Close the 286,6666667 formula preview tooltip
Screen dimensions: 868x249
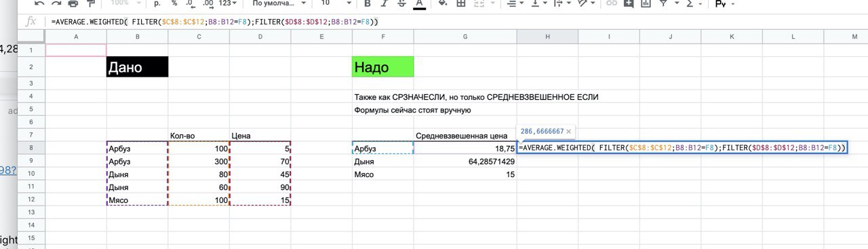click(x=568, y=132)
